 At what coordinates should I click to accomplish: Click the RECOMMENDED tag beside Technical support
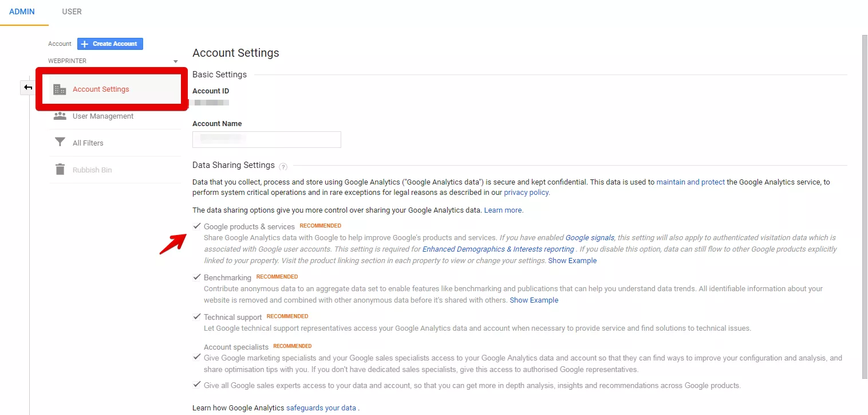pos(287,316)
